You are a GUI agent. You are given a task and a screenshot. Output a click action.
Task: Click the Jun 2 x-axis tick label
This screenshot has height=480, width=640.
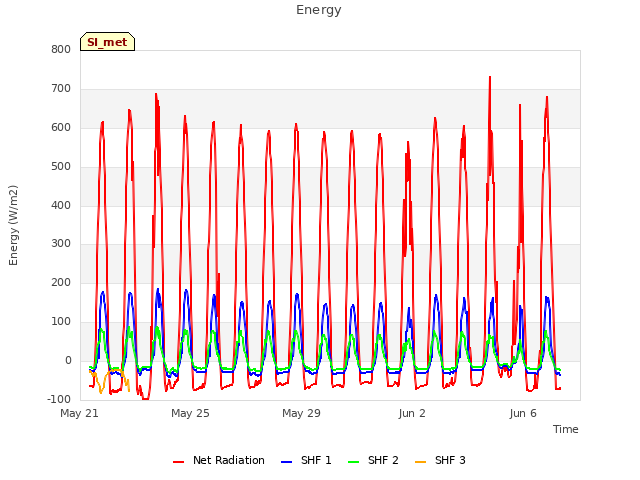(x=412, y=413)
